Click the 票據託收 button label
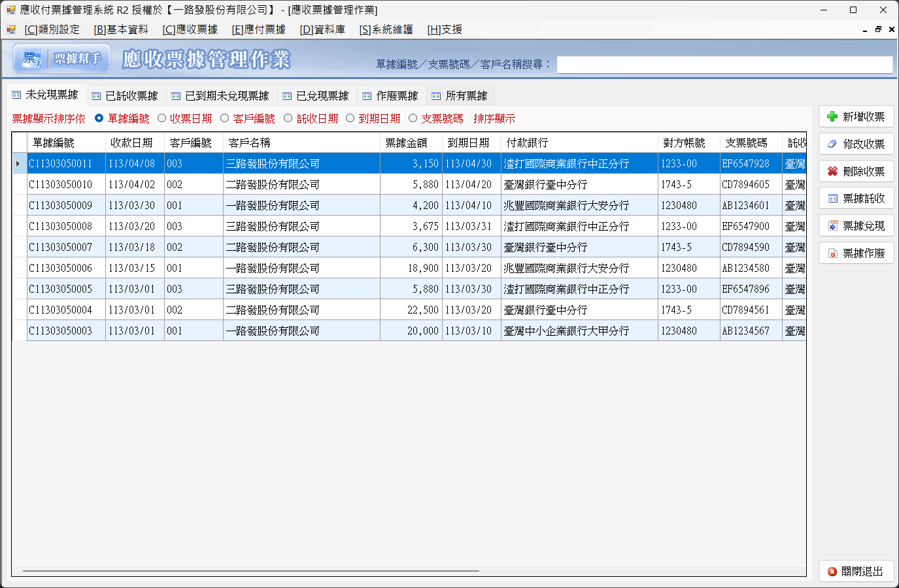Viewport: 899px width, 588px height. pyautogui.click(x=864, y=198)
